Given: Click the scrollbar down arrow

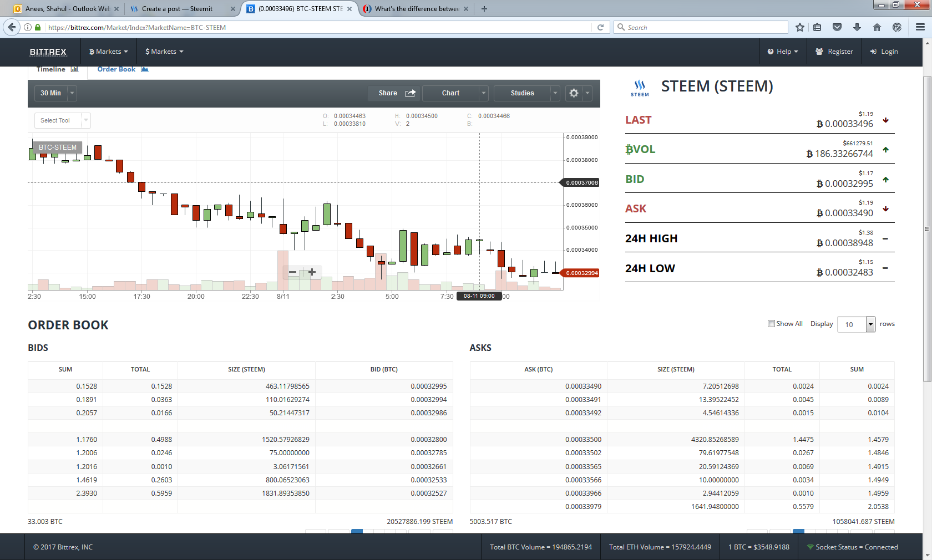Looking at the screenshot, I should coord(927,555).
